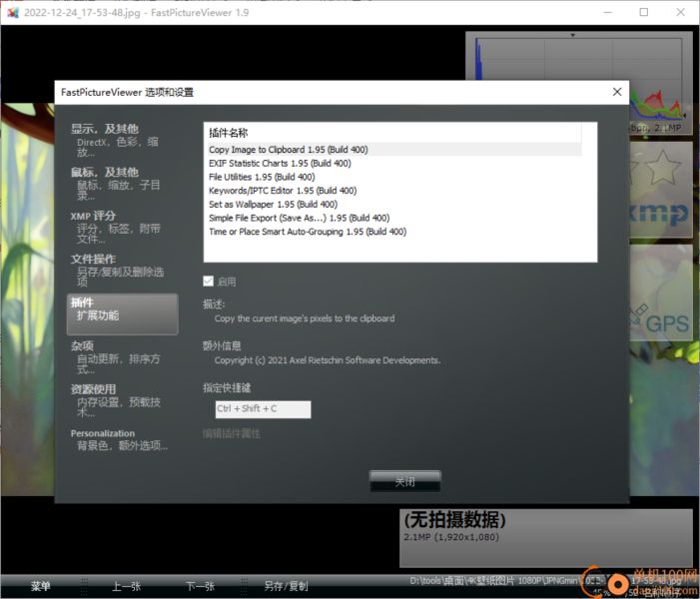Click the GPS panel in main window

[x=661, y=293]
